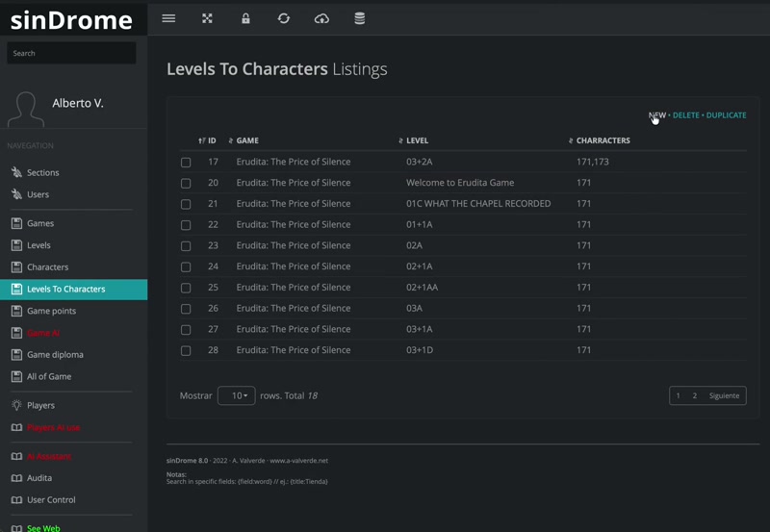The height and width of the screenshot is (532, 770).
Task: Click the Alberto V. user name
Action: [78, 103]
